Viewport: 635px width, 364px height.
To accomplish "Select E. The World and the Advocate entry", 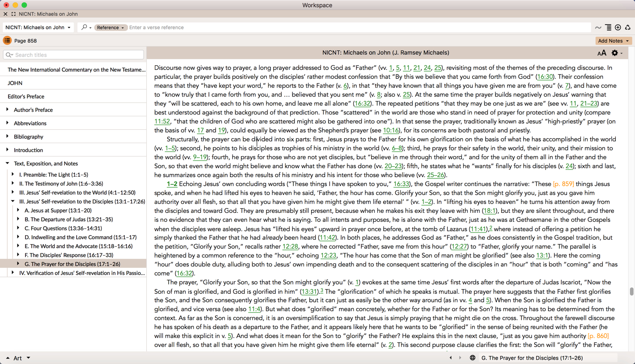I will point(78,246).
